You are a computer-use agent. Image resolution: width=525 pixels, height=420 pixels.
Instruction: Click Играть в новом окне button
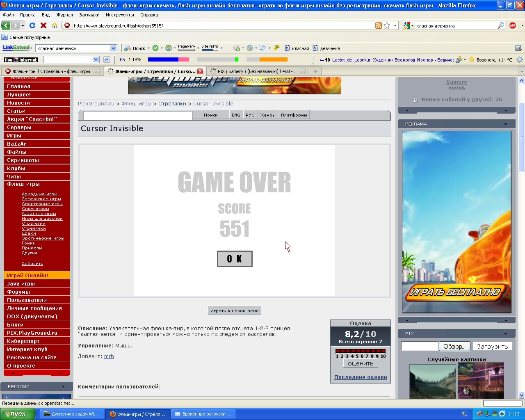click(235, 310)
